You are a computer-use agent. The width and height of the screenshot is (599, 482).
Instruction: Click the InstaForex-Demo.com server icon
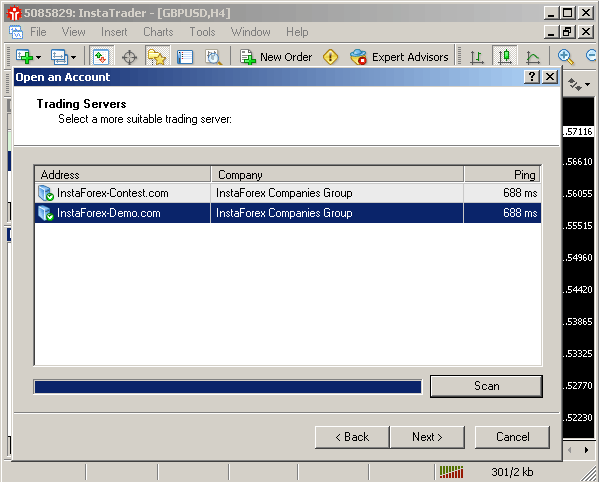46,213
